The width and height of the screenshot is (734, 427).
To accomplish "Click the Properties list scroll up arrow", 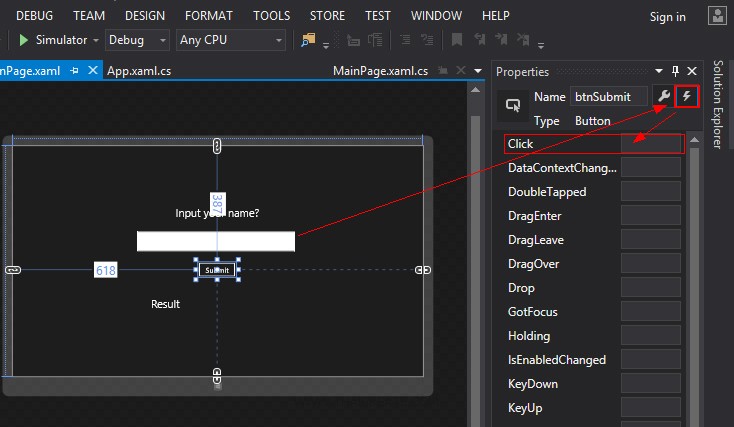I will (x=695, y=140).
